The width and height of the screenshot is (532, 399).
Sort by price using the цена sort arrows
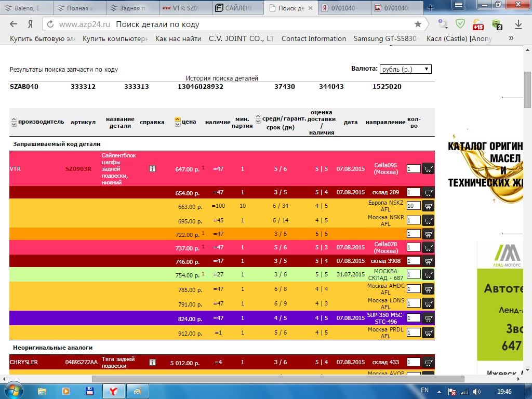(177, 122)
